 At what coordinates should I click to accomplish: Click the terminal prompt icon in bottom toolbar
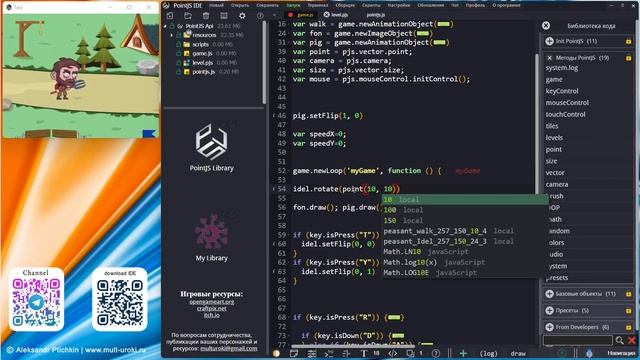click(329, 353)
